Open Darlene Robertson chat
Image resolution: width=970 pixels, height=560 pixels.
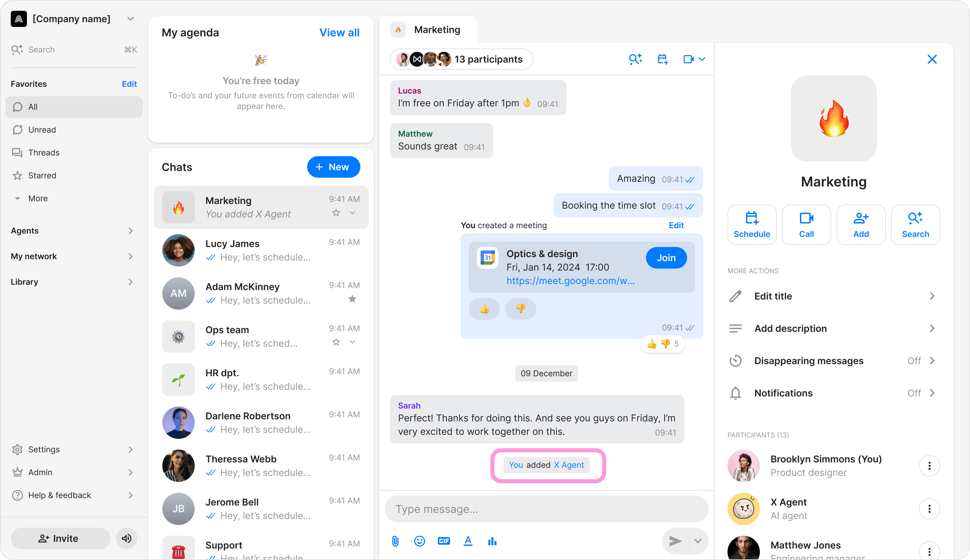261,423
